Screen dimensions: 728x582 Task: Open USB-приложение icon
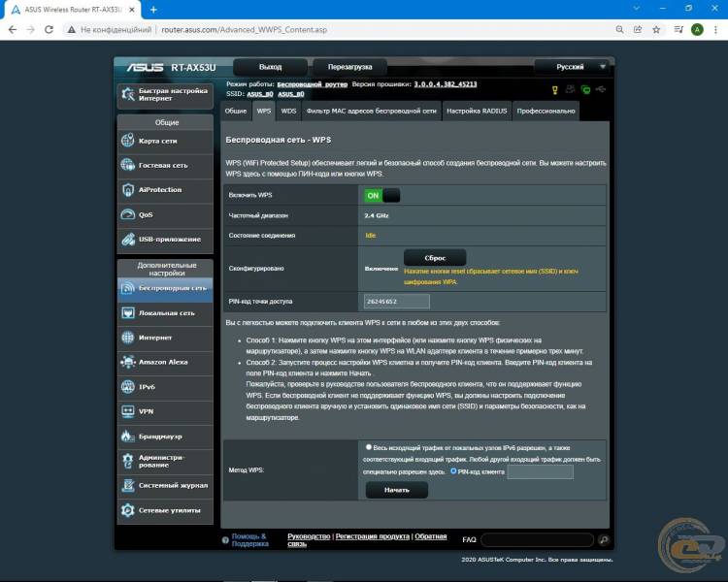coord(128,239)
